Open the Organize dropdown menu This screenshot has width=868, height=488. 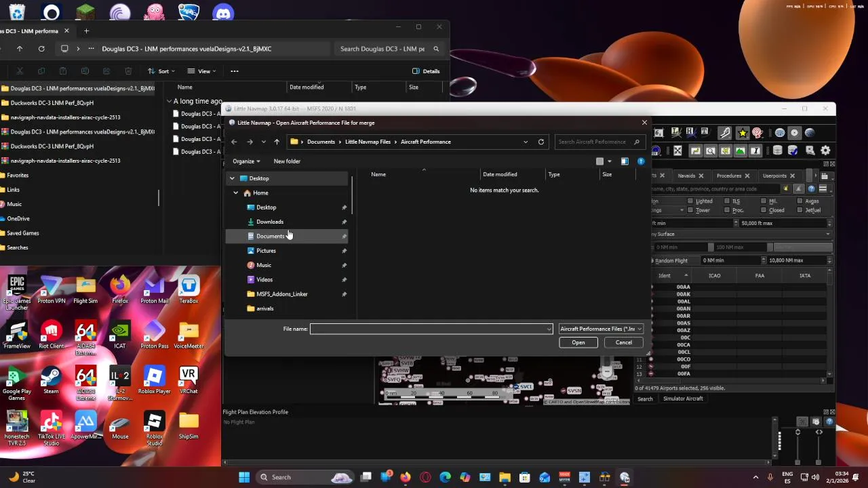tap(246, 161)
